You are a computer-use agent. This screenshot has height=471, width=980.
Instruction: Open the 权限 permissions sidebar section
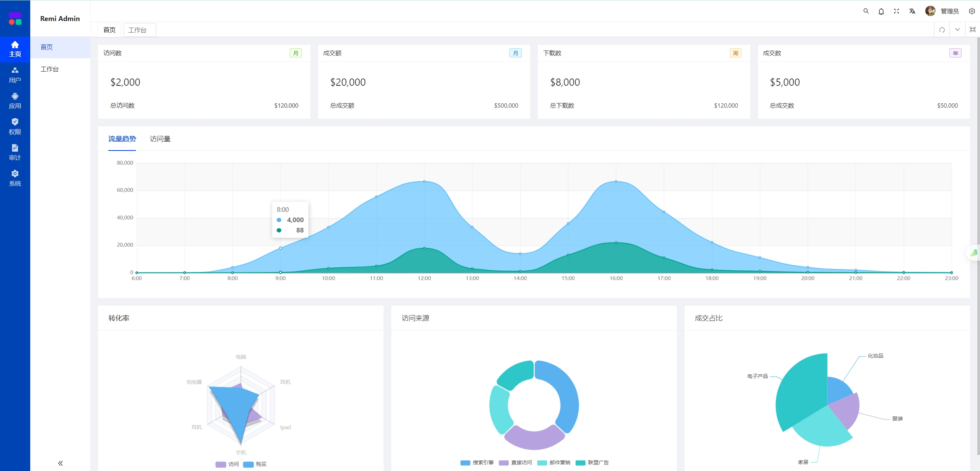click(15, 127)
